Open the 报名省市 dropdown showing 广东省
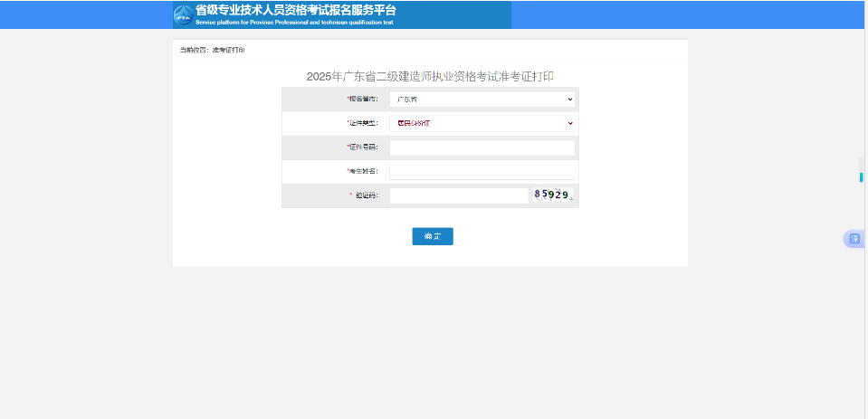Screen dimensions: 868x419 (482, 99)
